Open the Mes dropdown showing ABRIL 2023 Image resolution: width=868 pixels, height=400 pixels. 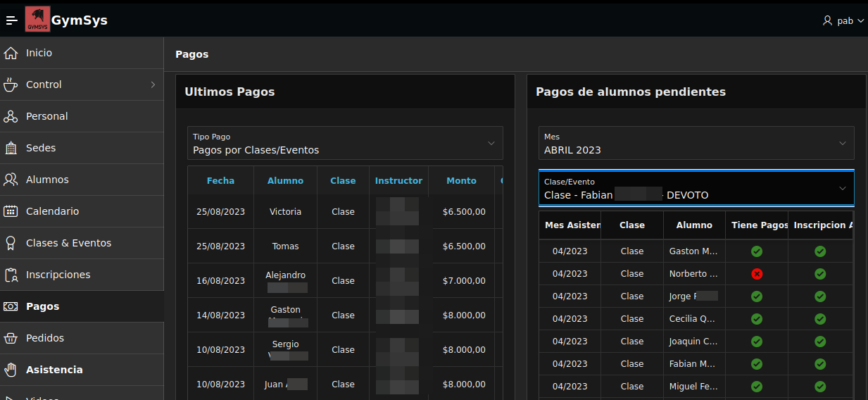[696, 144]
